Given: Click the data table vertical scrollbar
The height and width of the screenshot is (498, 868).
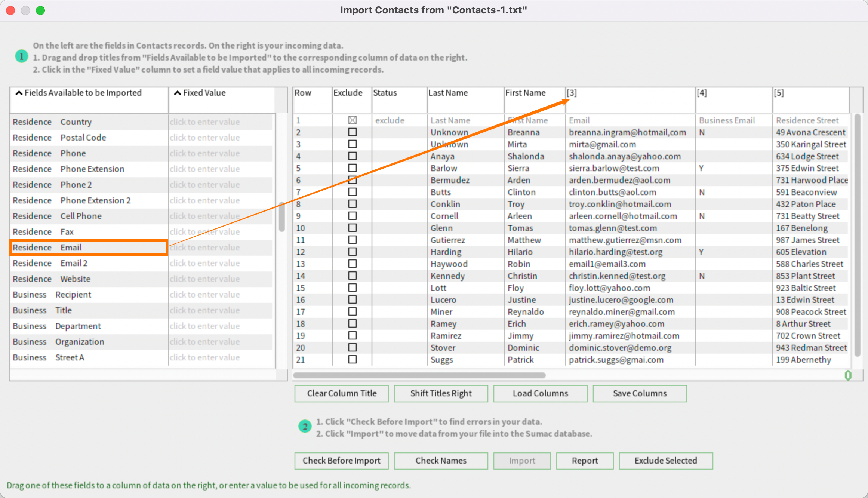Looking at the screenshot, I should tap(858, 236).
